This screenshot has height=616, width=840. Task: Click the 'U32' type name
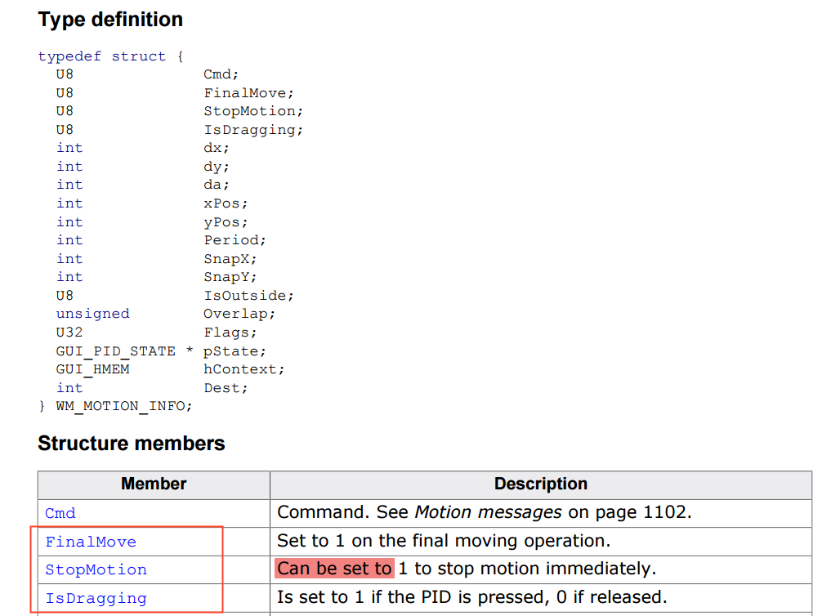[69, 333]
